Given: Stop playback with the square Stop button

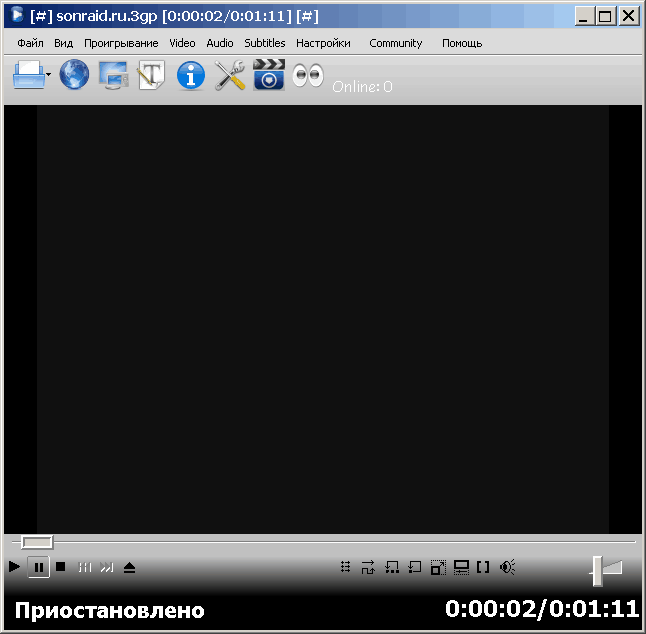Looking at the screenshot, I should pyautogui.click(x=61, y=567).
